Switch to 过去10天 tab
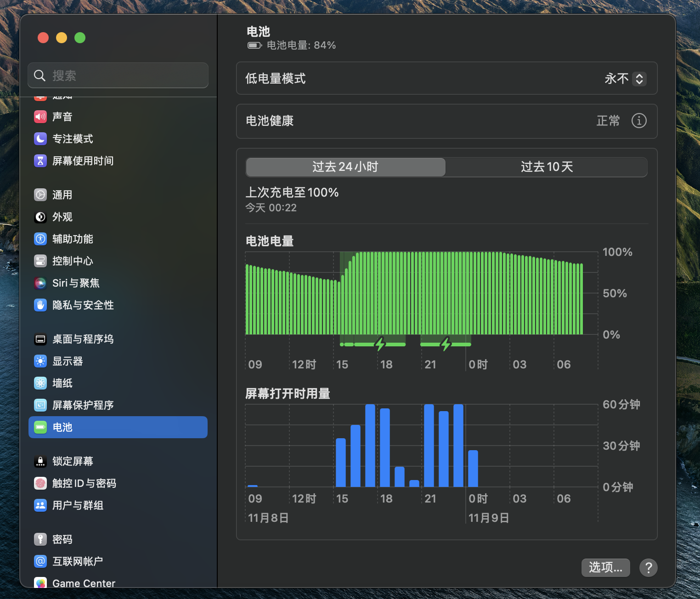The height and width of the screenshot is (599, 700). pos(547,167)
